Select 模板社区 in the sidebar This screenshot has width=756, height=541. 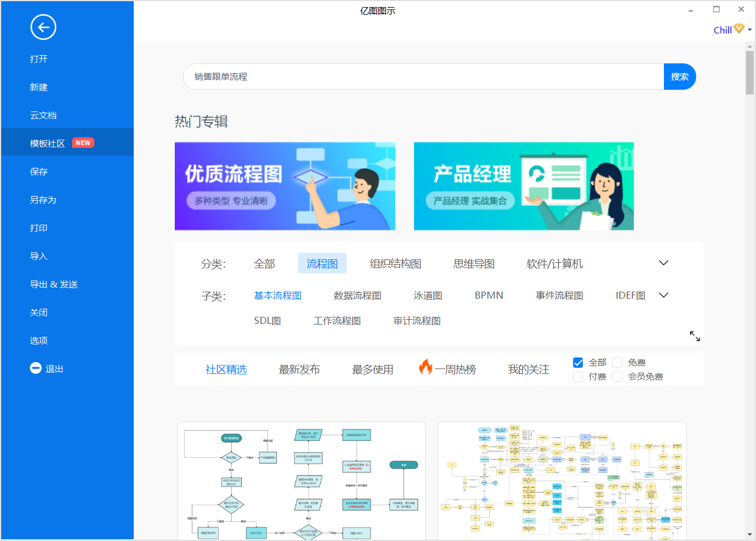(x=67, y=143)
